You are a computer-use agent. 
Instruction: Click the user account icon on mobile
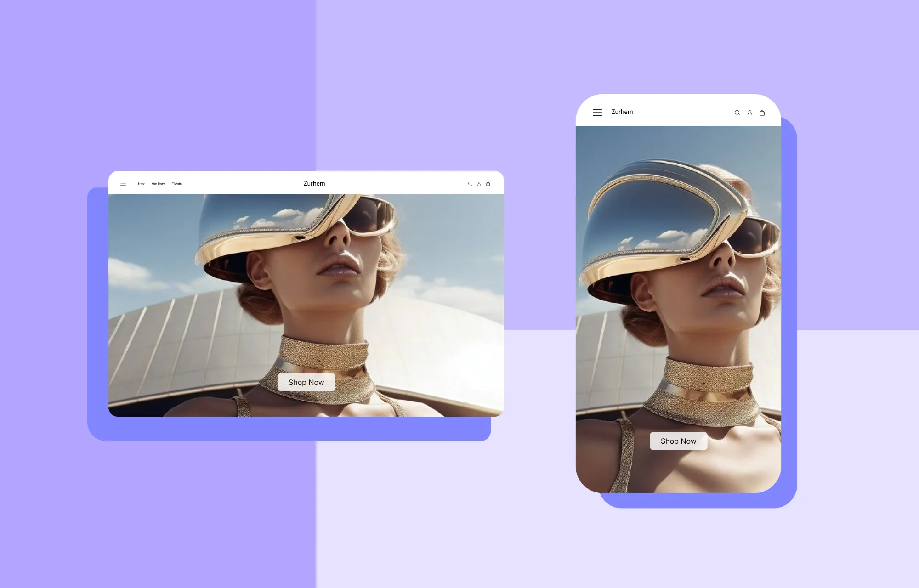749,113
